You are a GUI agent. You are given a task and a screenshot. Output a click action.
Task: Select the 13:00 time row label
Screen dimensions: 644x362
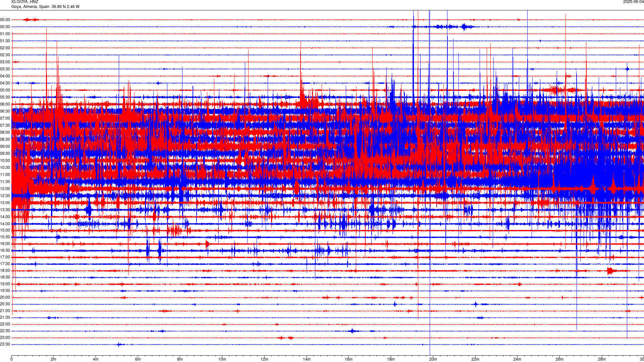click(x=5, y=203)
